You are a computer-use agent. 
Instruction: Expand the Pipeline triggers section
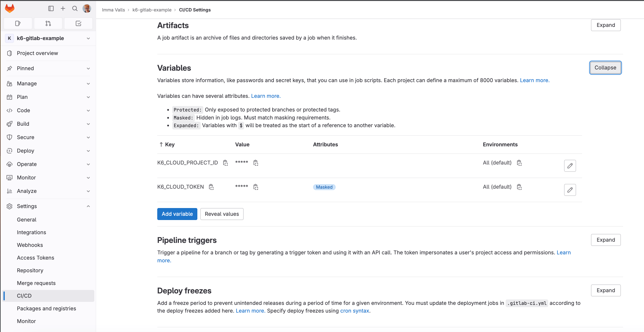pos(605,240)
